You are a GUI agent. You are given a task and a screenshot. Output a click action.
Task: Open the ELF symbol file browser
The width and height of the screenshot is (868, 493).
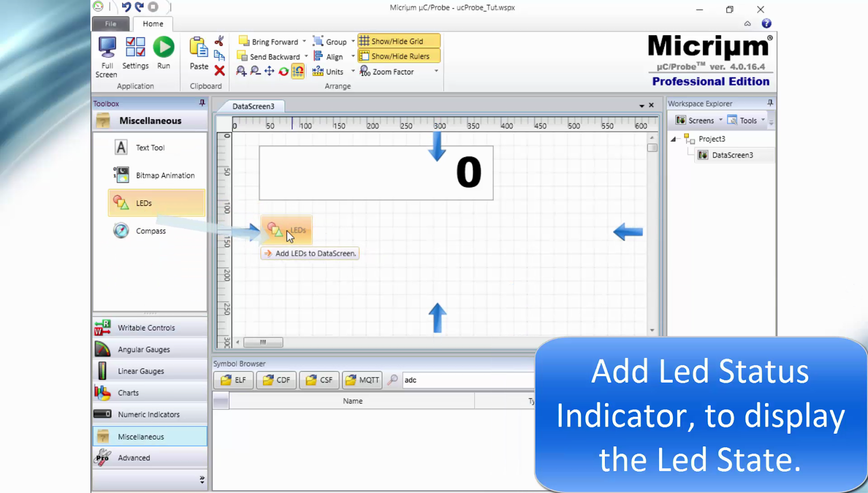(233, 380)
